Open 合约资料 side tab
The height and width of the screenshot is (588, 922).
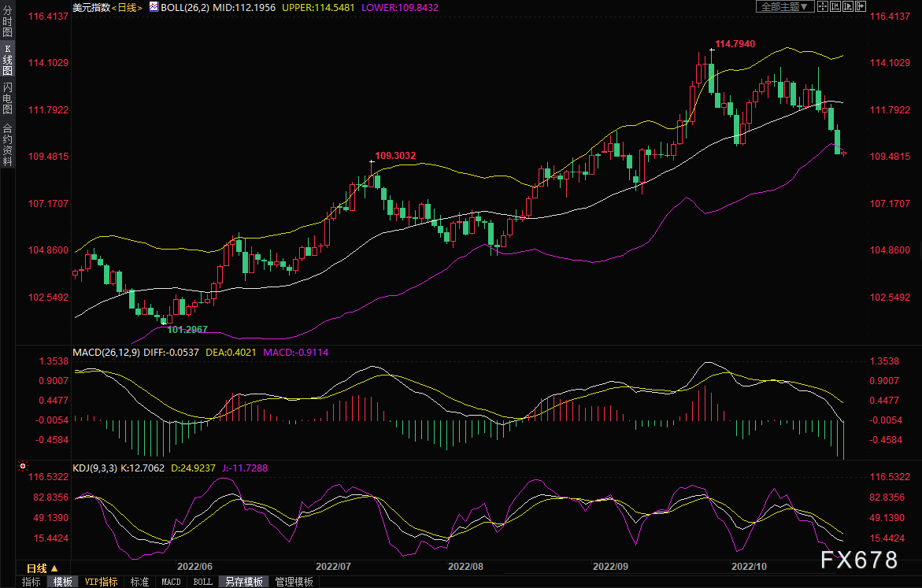[7, 144]
